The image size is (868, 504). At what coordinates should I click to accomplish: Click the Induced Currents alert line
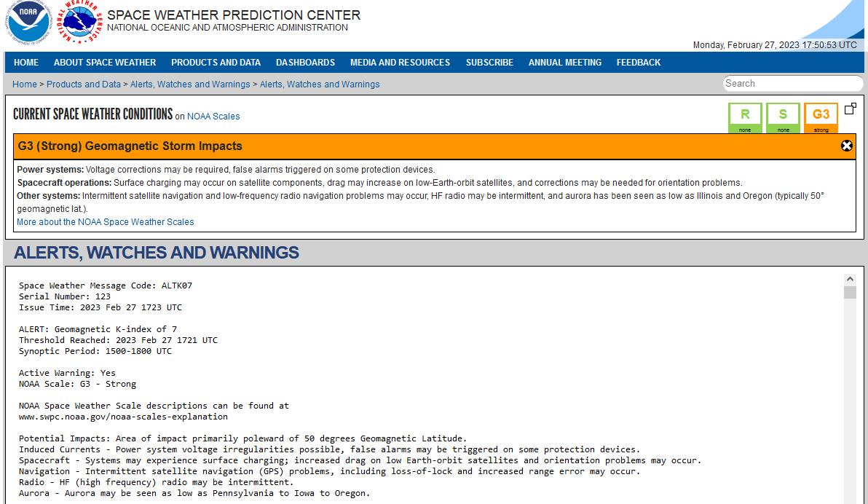pos(329,449)
